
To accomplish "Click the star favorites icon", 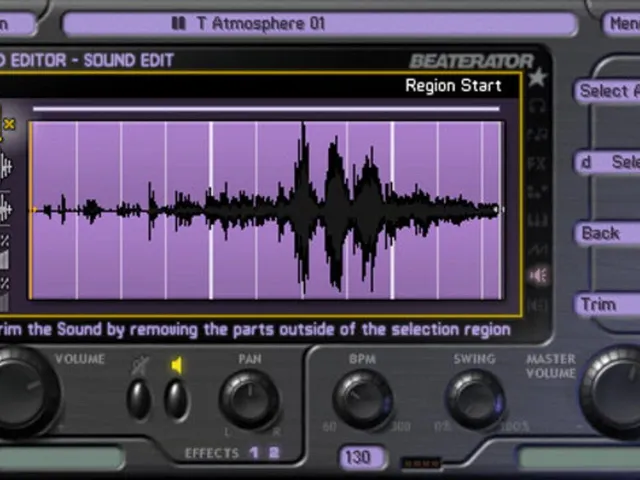I will pos(537,77).
